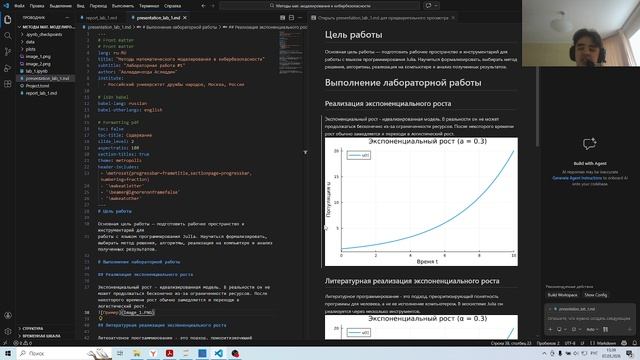The height and width of the screenshot is (360, 640).
Task: Go back with the title bar arrow
Action: pos(203,6)
